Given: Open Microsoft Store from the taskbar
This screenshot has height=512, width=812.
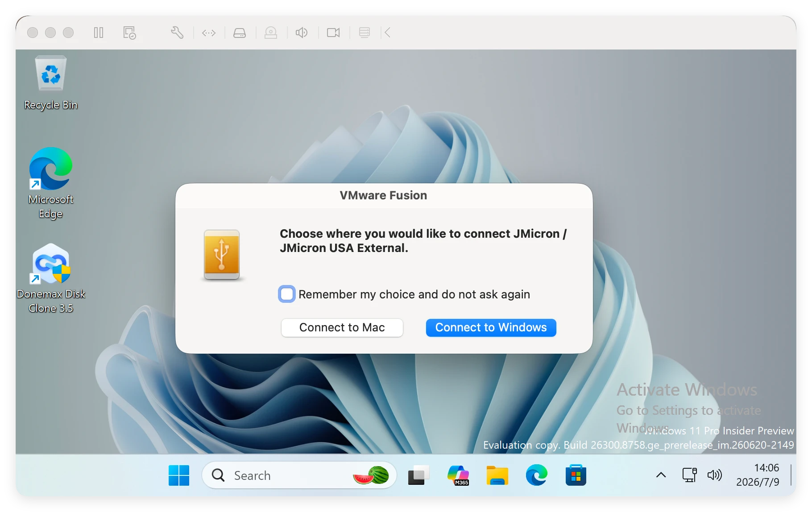Looking at the screenshot, I should (x=576, y=475).
